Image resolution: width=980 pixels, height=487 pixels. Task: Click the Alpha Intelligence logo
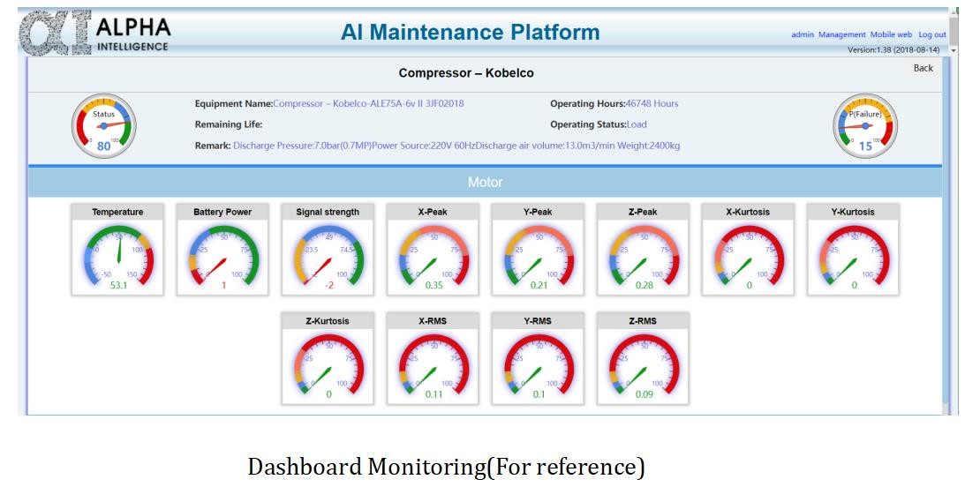click(95, 33)
